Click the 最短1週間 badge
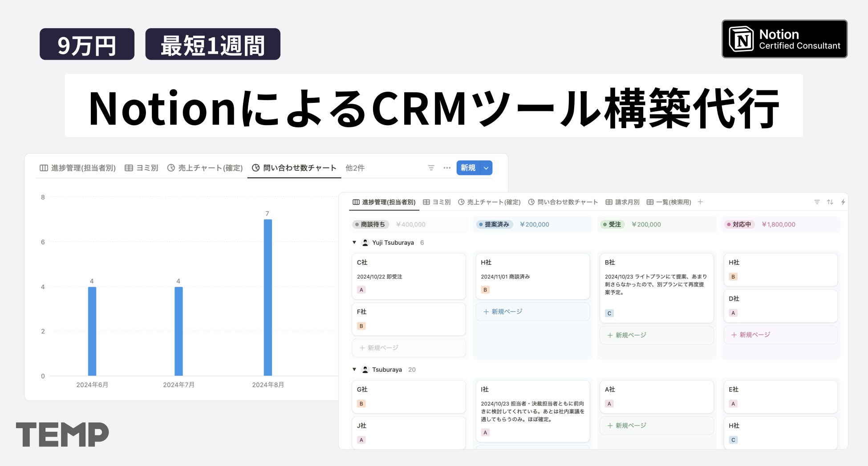 (213, 44)
